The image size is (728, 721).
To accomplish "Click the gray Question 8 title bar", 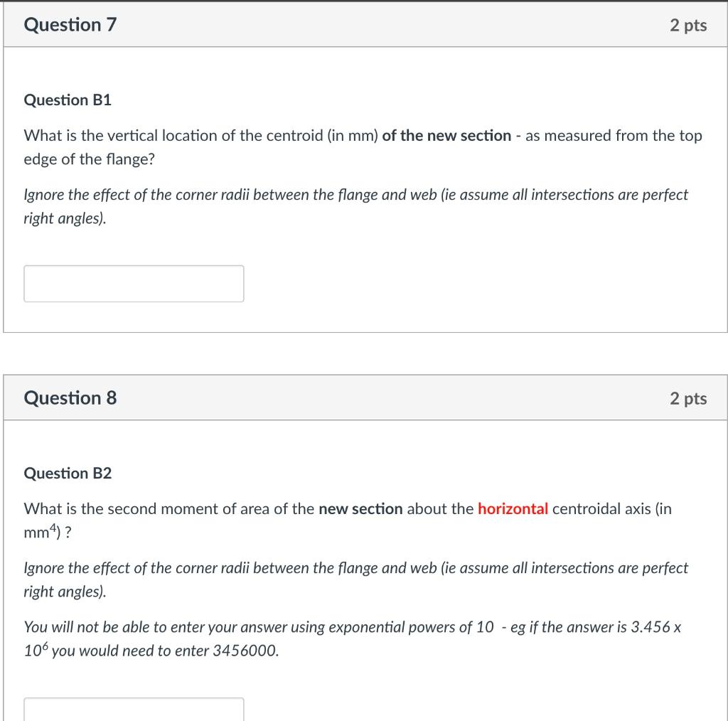I will coord(355,398).
